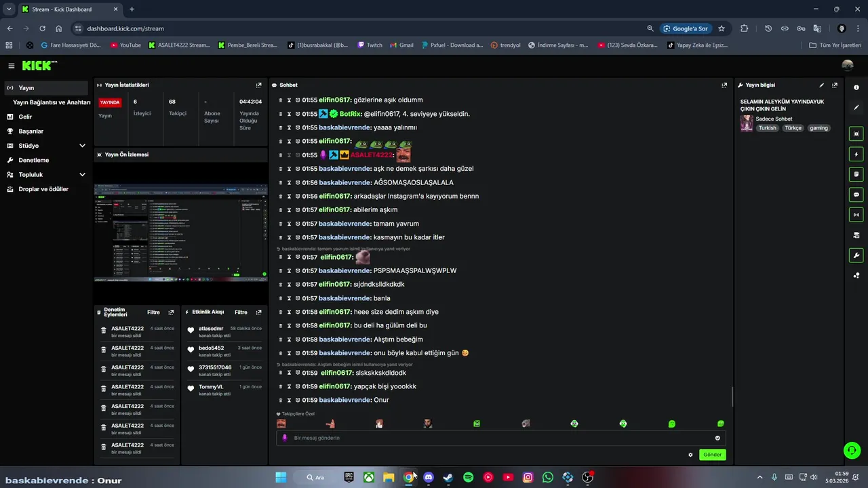This screenshot has height=488, width=868.
Task: Click the pencil icon in the right sidebar
Action: click(x=856, y=107)
